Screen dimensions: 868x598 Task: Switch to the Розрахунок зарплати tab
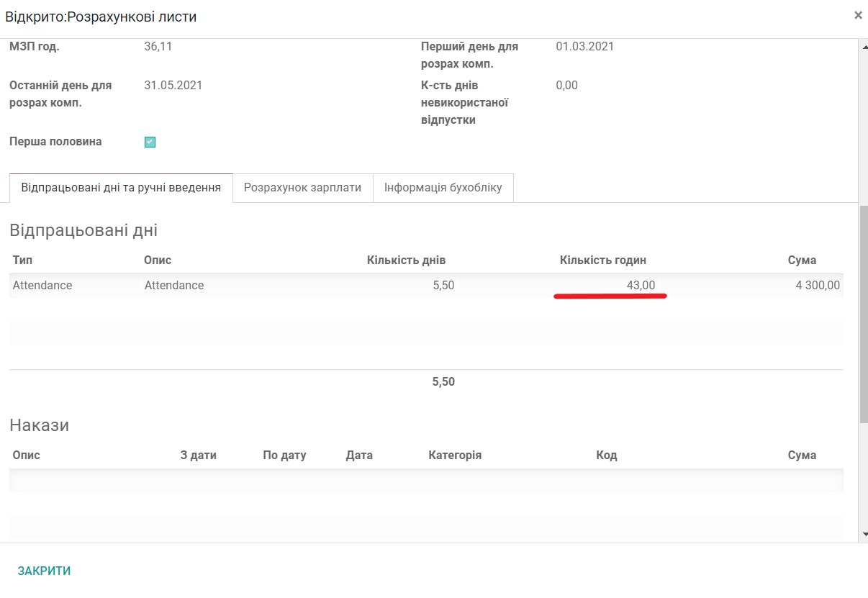pyautogui.click(x=302, y=187)
